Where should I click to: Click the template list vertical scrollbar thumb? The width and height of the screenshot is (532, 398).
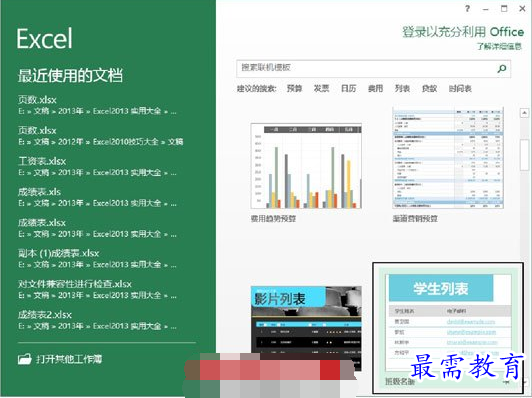(x=525, y=155)
